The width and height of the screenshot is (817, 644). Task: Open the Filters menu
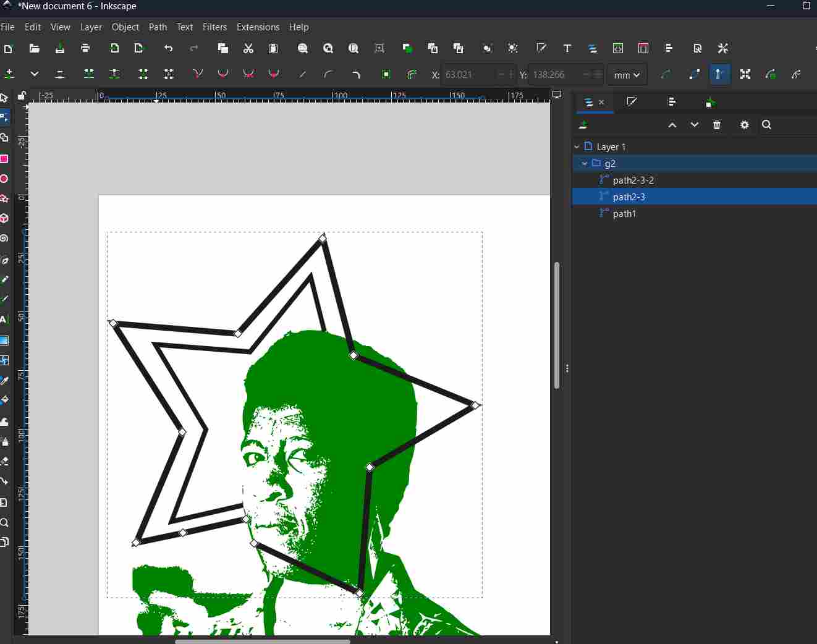[214, 27]
